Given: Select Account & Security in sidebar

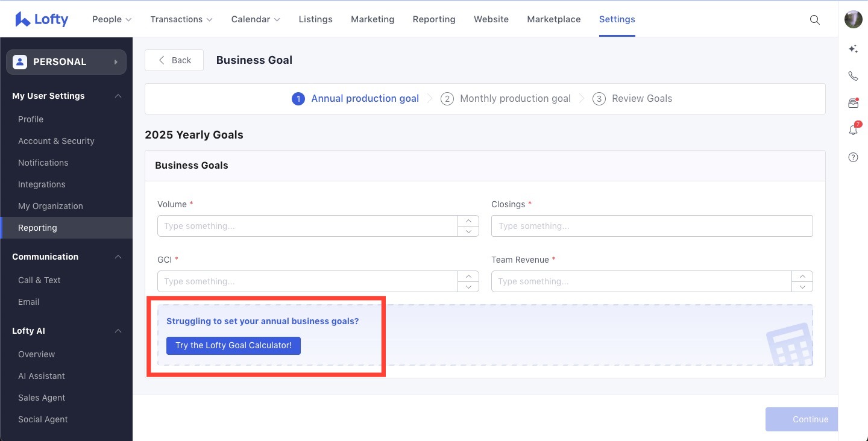Looking at the screenshot, I should (x=56, y=141).
